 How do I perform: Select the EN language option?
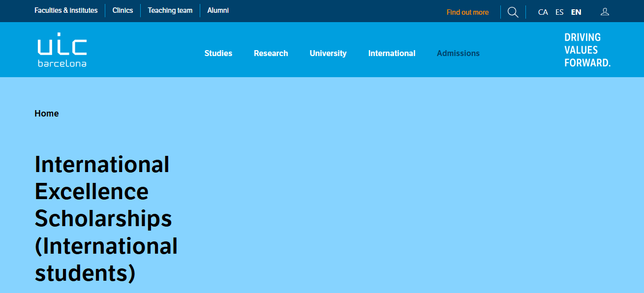(576, 12)
